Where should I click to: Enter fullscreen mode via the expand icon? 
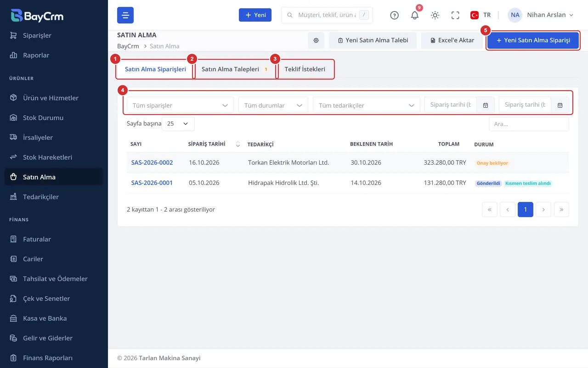tap(455, 15)
